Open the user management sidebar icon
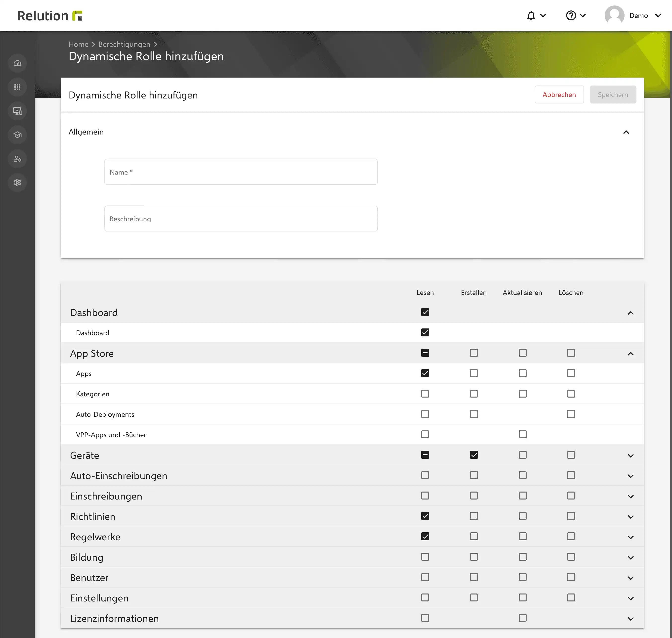Screen dimensions: 672x638 [17, 159]
